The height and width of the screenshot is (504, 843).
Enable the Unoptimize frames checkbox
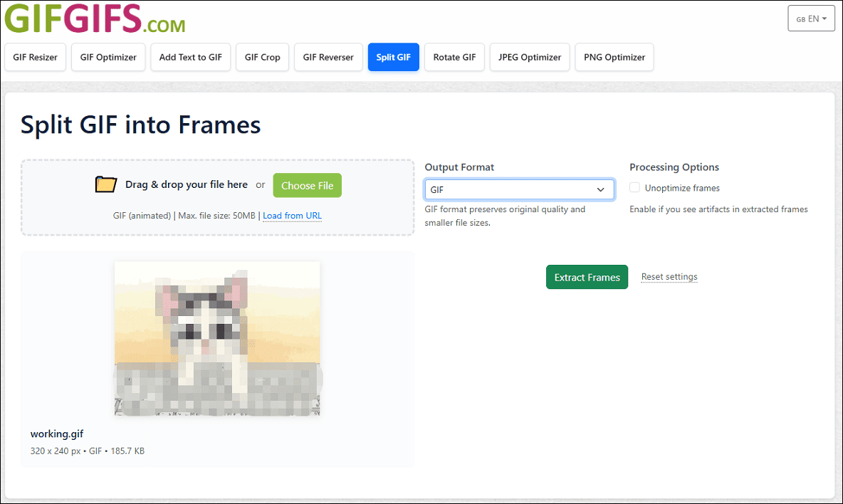pos(634,187)
